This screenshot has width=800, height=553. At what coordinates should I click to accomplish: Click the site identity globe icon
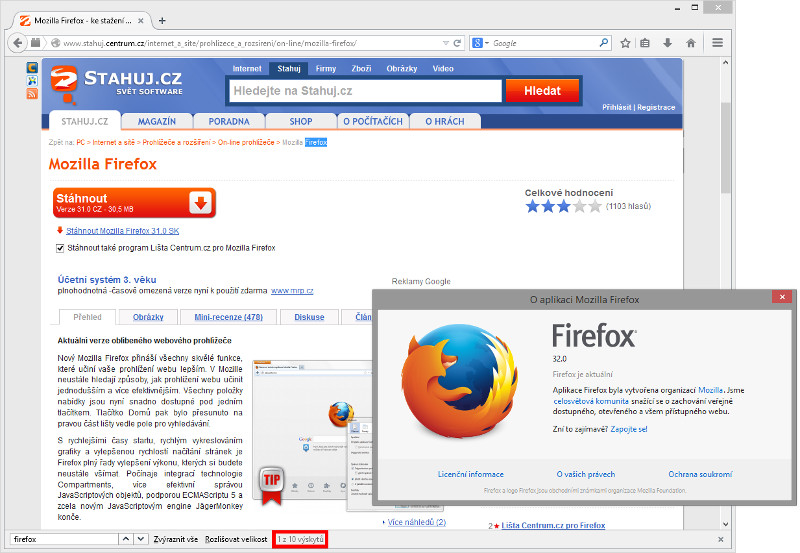tap(56, 43)
